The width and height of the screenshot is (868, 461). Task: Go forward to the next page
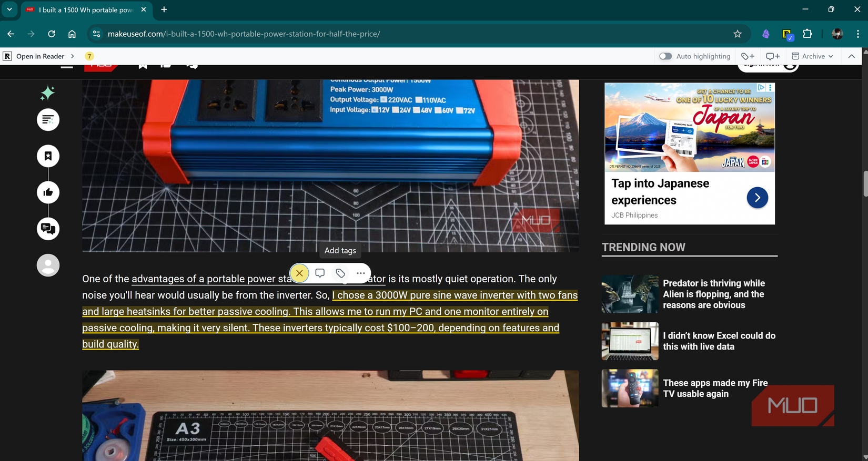pyautogui.click(x=31, y=34)
